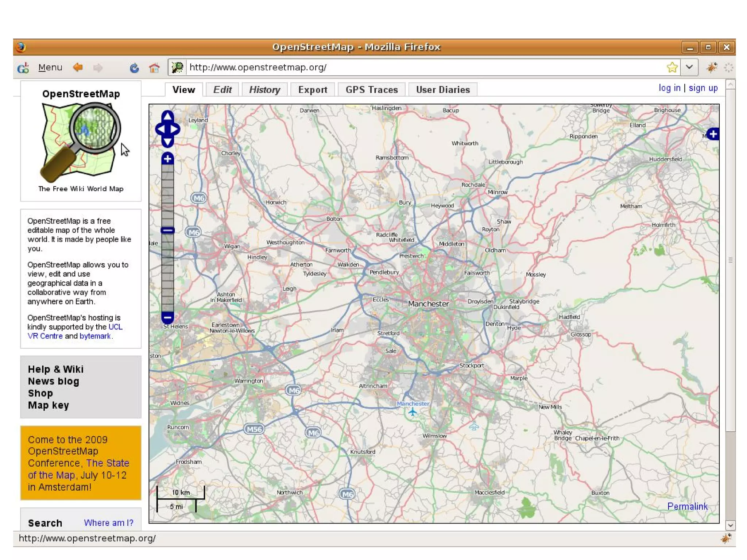Minimize the Firefox window

(x=689, y=47)
